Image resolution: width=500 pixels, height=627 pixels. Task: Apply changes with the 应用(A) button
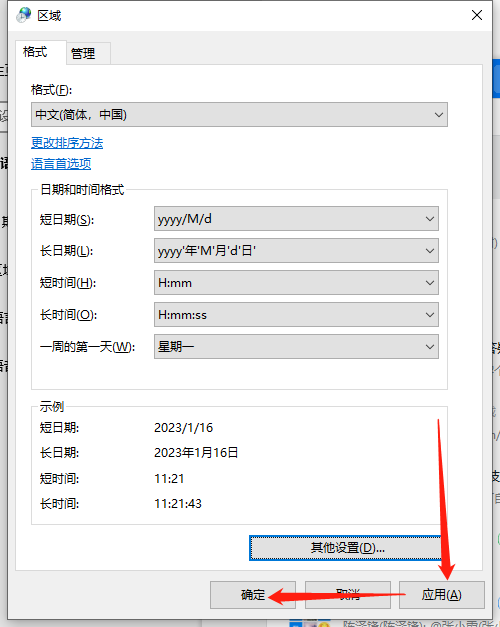[x=442, y=595]
